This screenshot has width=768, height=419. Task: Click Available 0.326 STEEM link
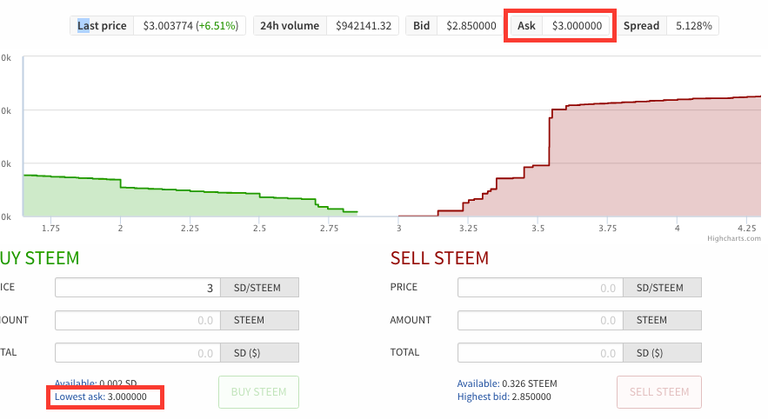coord(507,384)
